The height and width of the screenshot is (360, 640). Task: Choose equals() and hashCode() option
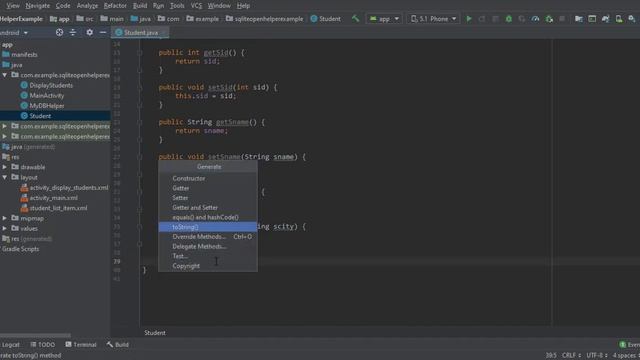[208, 218]
